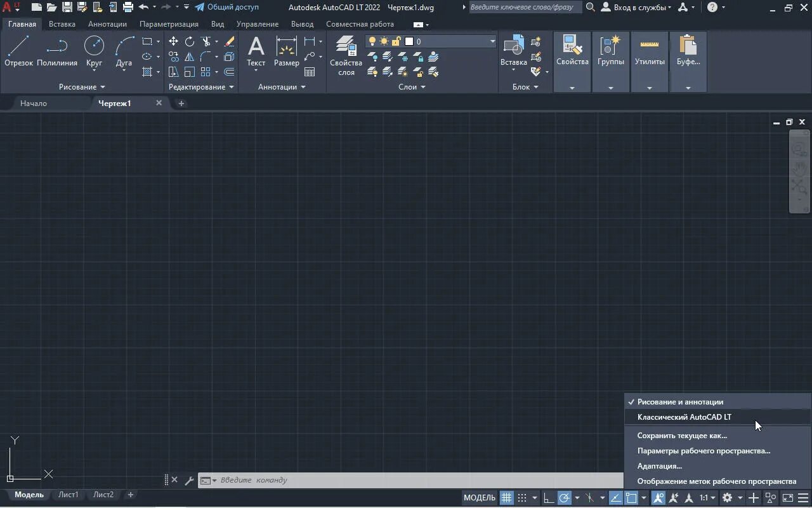
Task: Expand the Слои panel
Action: tap(412, 87)
